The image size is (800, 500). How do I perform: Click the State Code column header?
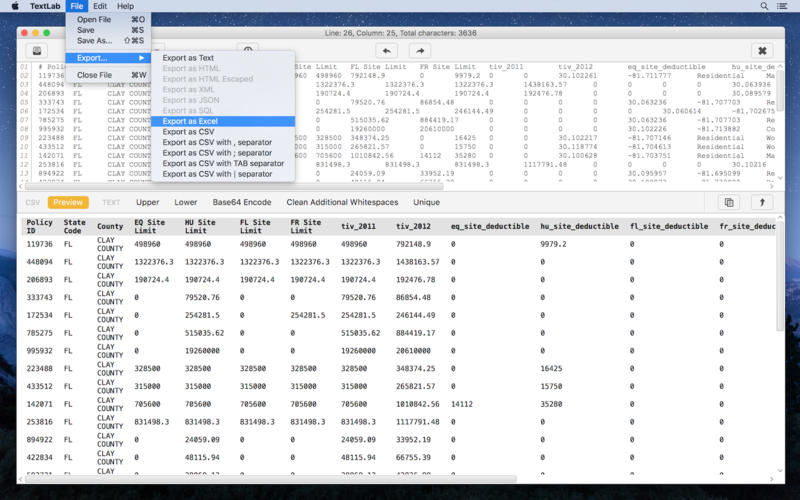[x=74, y=226]
